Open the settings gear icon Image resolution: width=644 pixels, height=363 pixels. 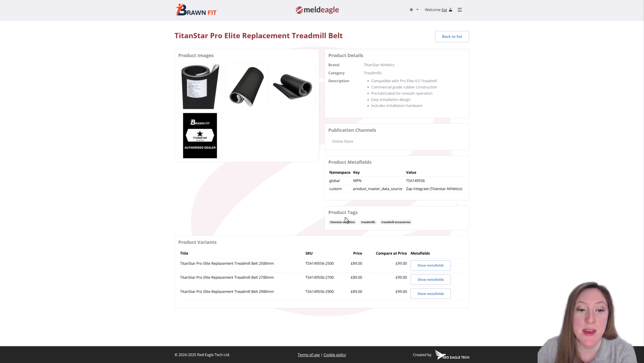411,10
